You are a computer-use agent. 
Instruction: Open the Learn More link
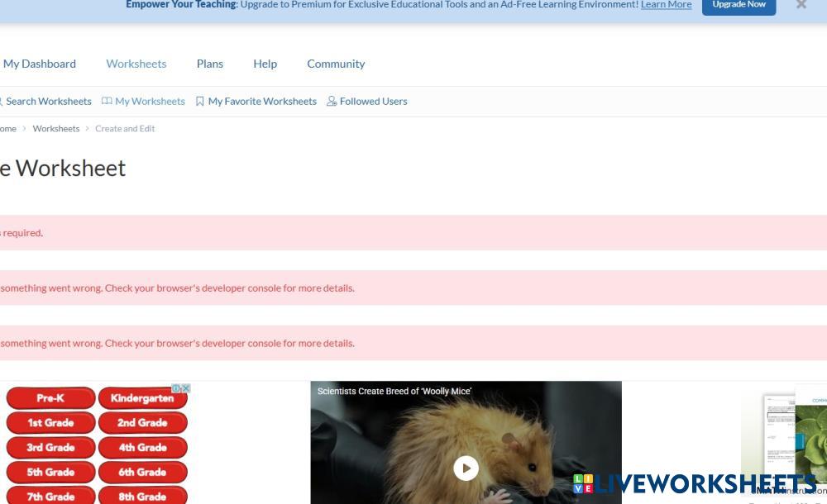pos(666,5)
